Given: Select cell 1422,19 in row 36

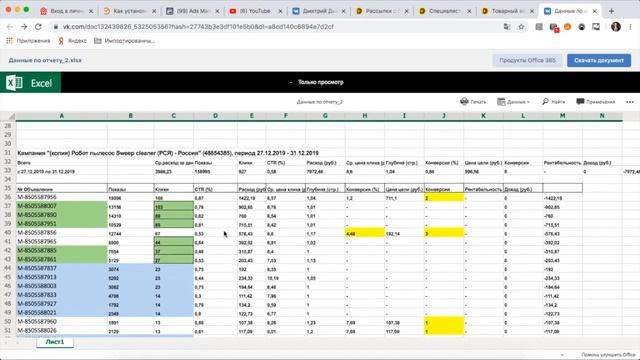Looking at the screenshot, I should tap(251, 198).
